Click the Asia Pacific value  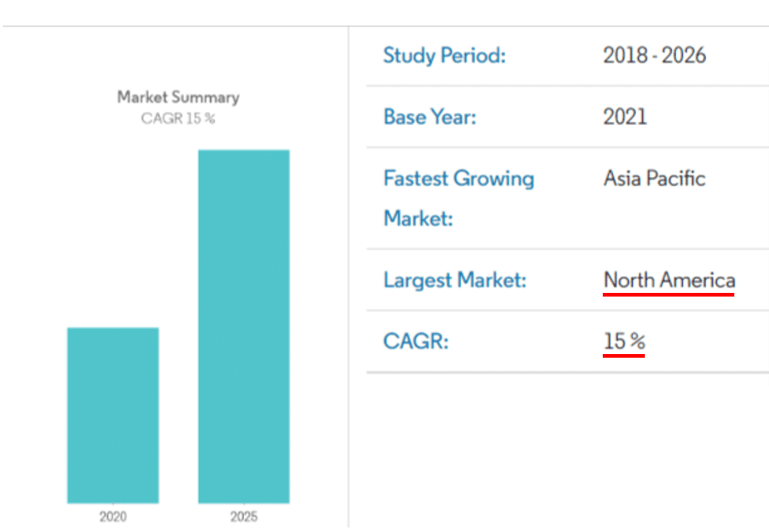(x=654, y=178)
